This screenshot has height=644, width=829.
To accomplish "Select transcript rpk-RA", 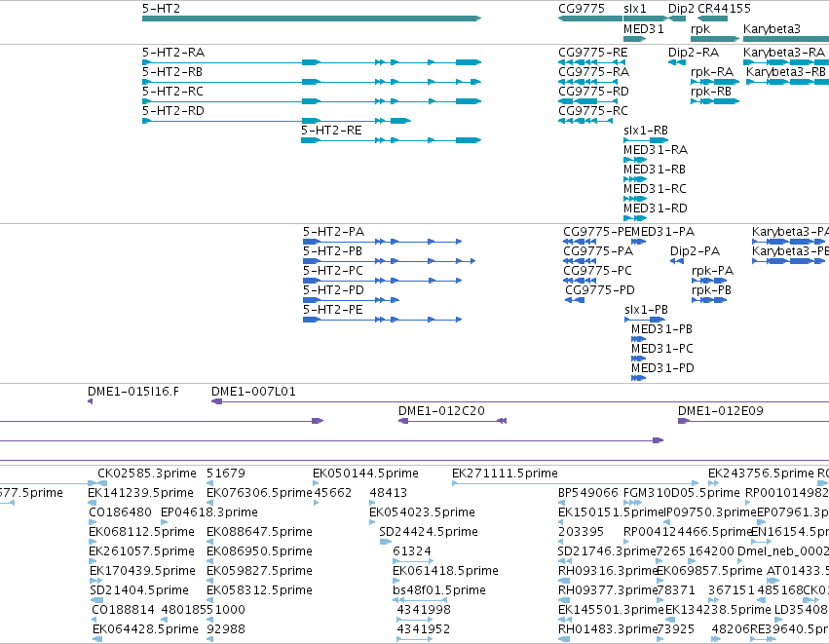I will coord(715,82).
